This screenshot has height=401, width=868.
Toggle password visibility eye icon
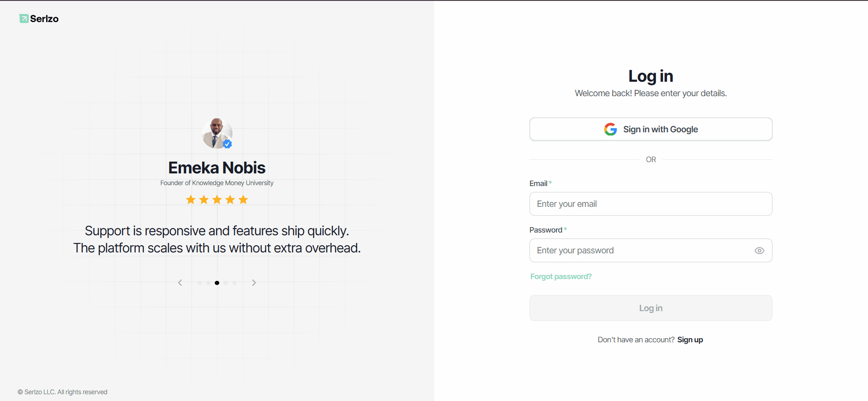click(759, 251)
